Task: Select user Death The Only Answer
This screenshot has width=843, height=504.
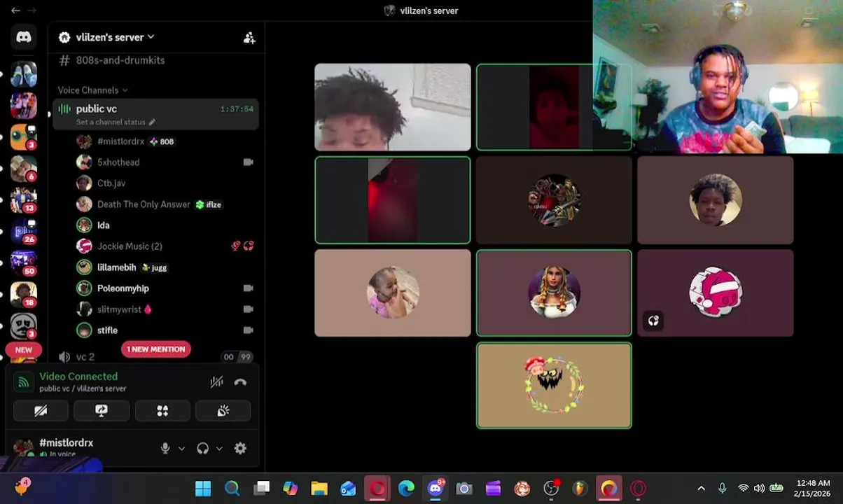Action: [x=144, y=204]
